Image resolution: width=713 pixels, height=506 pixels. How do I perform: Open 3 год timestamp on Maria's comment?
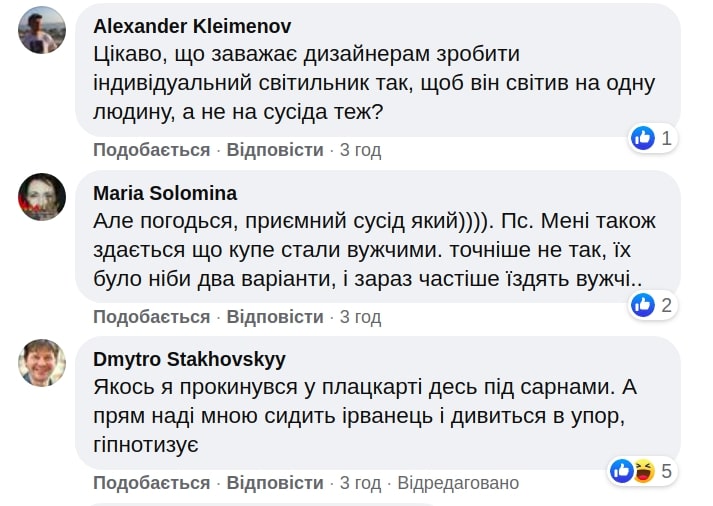point(360,317)
